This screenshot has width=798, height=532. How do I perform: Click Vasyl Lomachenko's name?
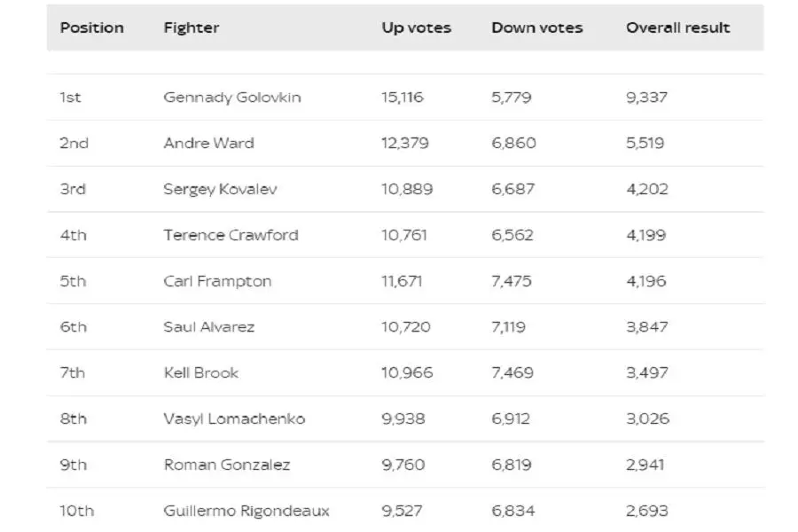point(234,419)
